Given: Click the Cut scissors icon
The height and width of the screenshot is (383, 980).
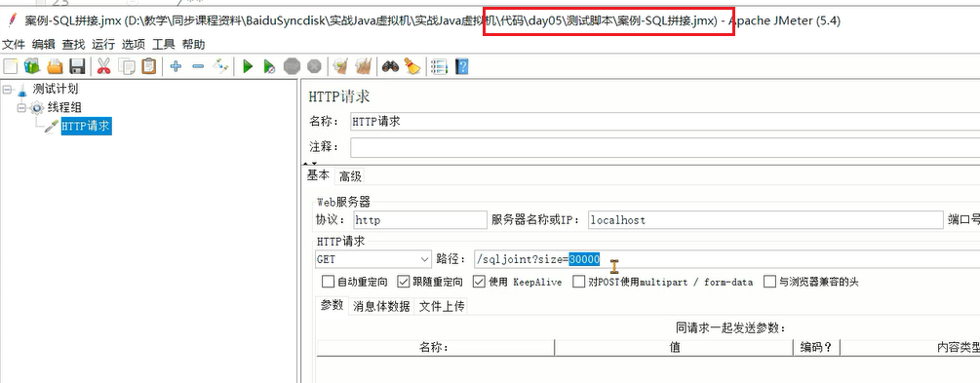Looking at the screenshot, I should [x=103, y=66].
